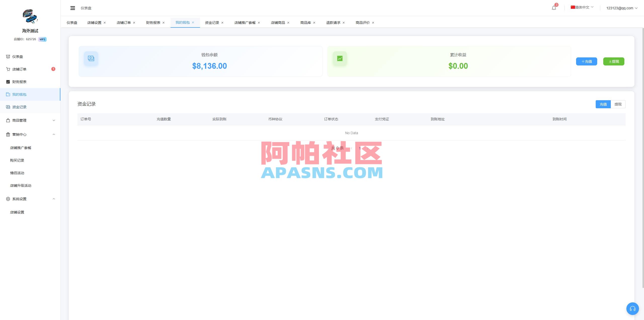Viewport: 644px width, 320px height.
Task: Switch funds record view to 提现
Action: point(618,104)
